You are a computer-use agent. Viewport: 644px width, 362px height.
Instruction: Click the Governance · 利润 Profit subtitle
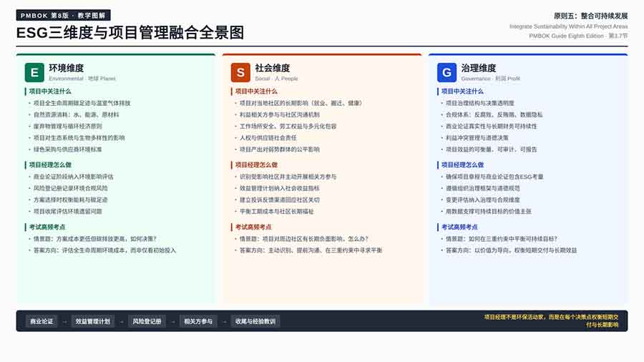tap(490, 79)
